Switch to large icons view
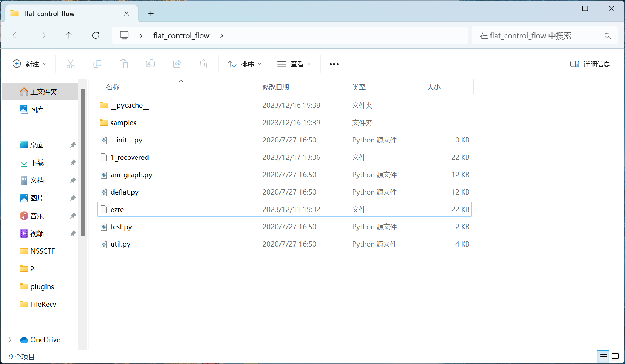 tap(615, 357)
